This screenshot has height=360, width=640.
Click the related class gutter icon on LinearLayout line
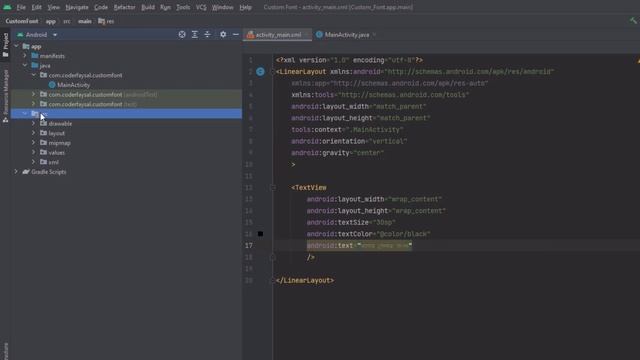coord(260,72)
